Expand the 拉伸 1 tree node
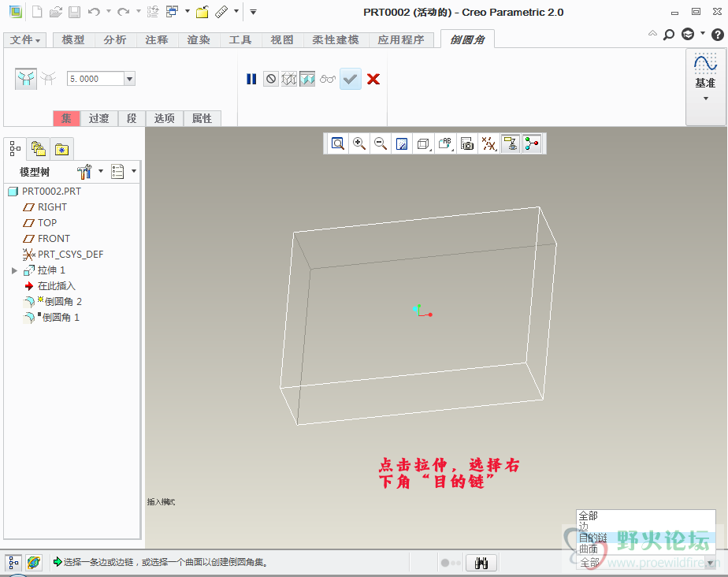The width and height of the screenshot is (728, 577). pos(14,270)
